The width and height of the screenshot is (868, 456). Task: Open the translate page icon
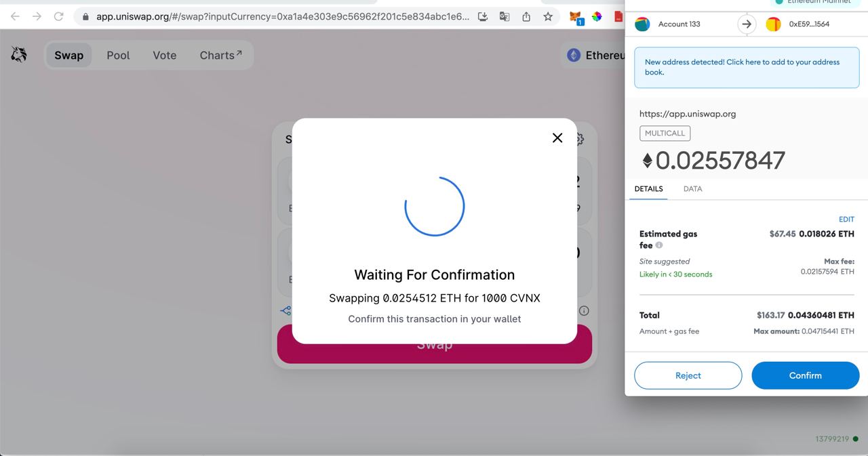pos(505,16)
